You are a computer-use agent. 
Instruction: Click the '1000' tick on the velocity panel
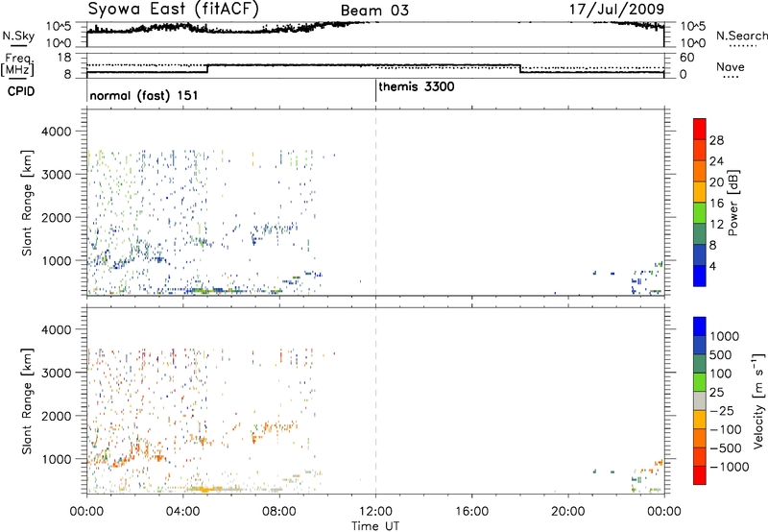(x=57, y=459)
